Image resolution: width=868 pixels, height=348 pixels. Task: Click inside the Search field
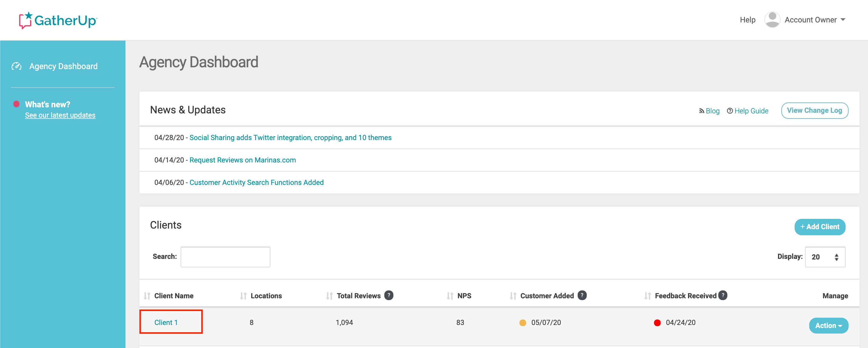[x=225, y=257]
